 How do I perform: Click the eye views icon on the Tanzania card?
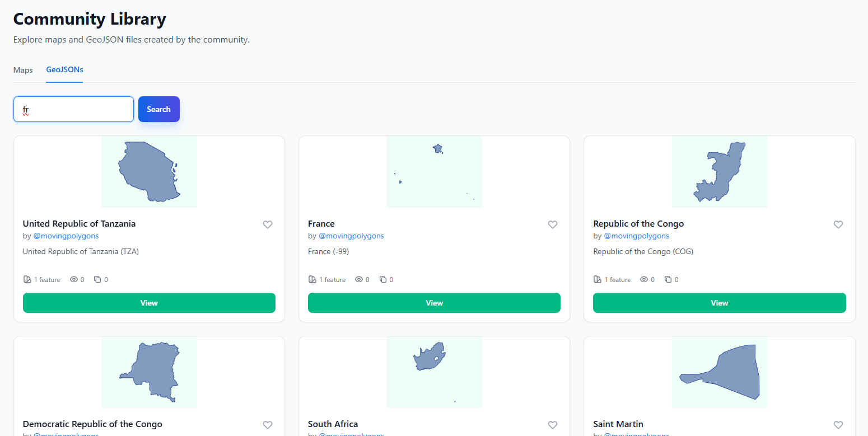point(74,279)
